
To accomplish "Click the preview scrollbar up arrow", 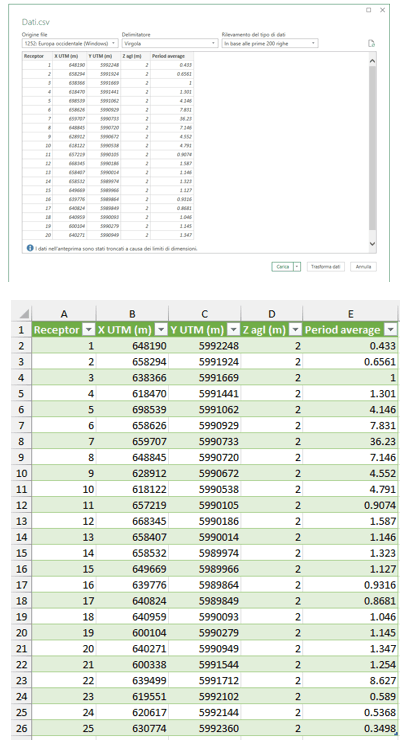I will point(372,61).
